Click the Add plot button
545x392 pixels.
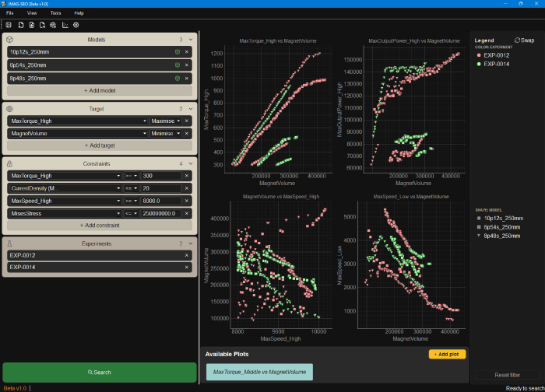[447, 354]
